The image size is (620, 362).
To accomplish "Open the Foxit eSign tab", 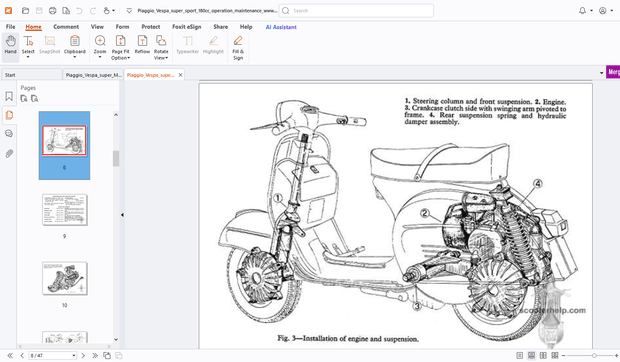I will 187,27.
